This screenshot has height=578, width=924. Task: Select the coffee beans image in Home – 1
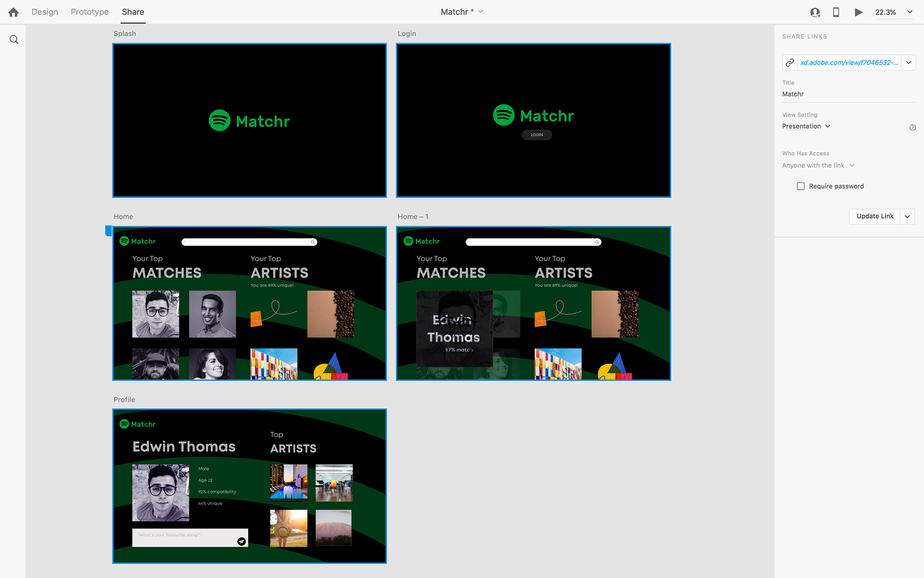click(615, 314)
